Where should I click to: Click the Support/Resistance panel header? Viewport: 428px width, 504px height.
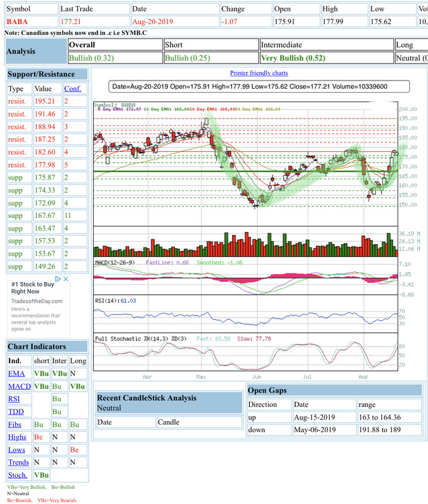click(47, 74)
